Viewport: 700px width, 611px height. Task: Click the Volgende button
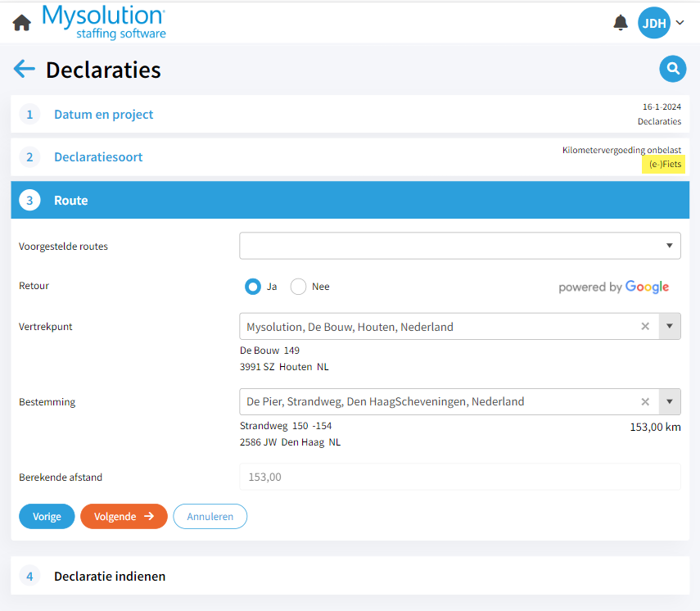[x=124, y=517]
